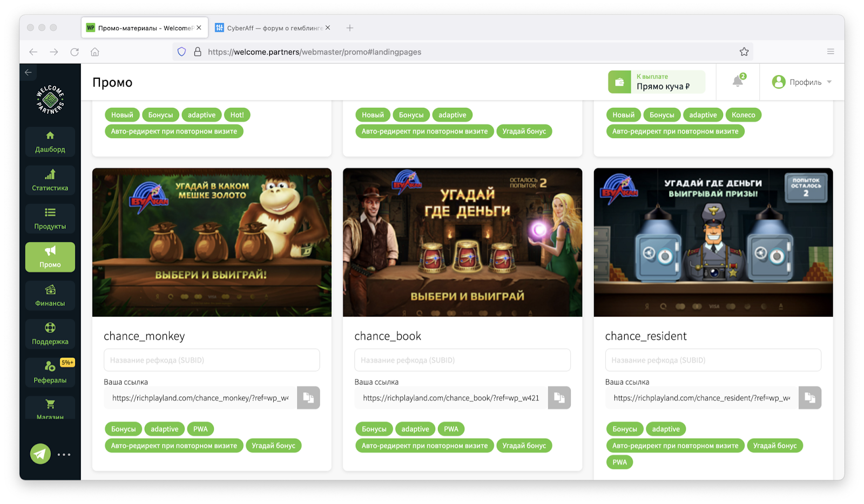Click the К выплате balance button
Image resolution: width=864 pixels, height=504 pixels.
tap(657, 82)
